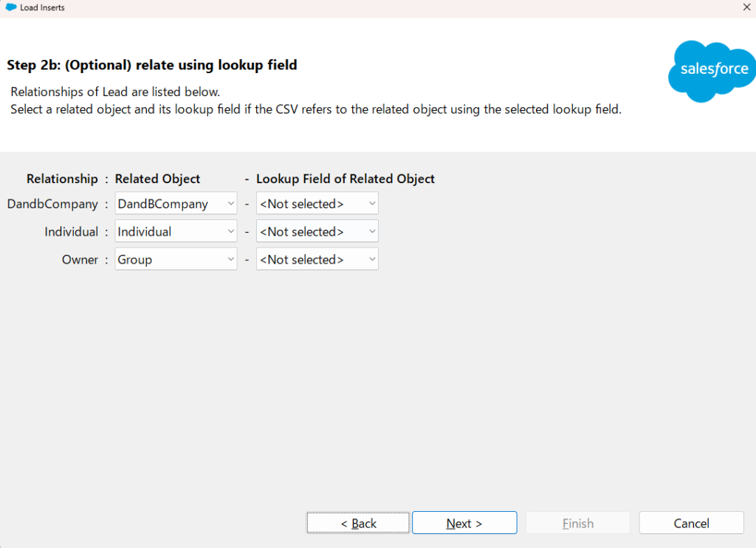Click the Salesforce icon in the title bar
This screenshot has width=756, height=548.
click(11, 7)
